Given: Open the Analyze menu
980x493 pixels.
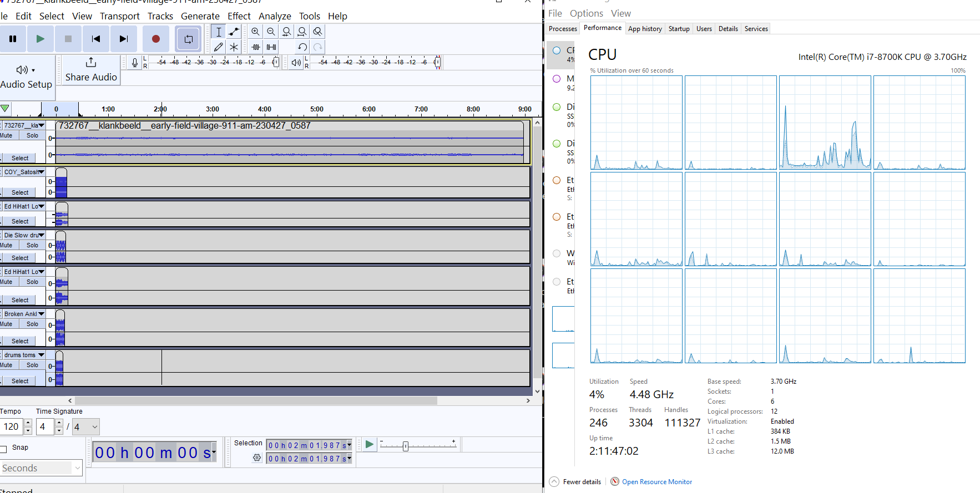Looking at the screenshot, I should coord(275,16).
